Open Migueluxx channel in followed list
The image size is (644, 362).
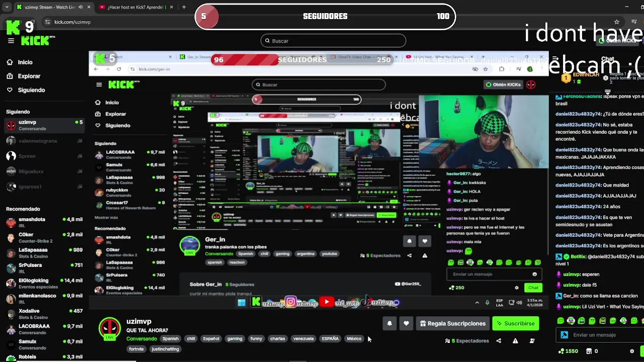pos(44,171)
